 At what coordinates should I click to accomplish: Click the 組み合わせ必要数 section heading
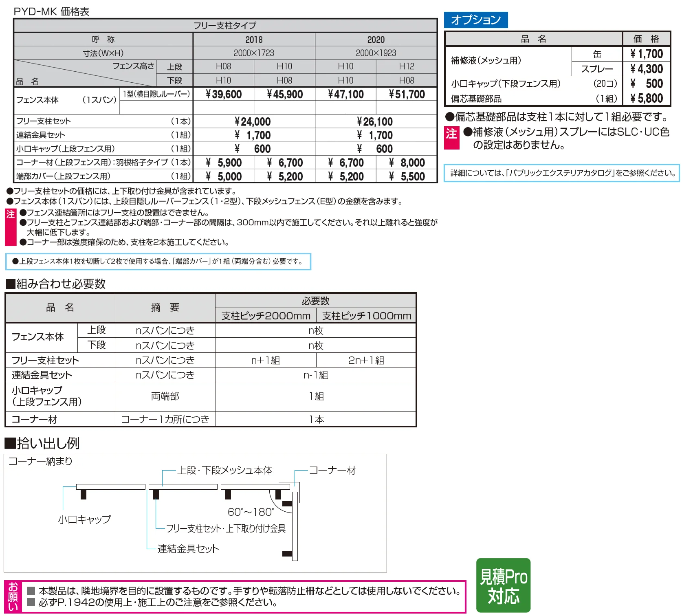coord(55,284)
